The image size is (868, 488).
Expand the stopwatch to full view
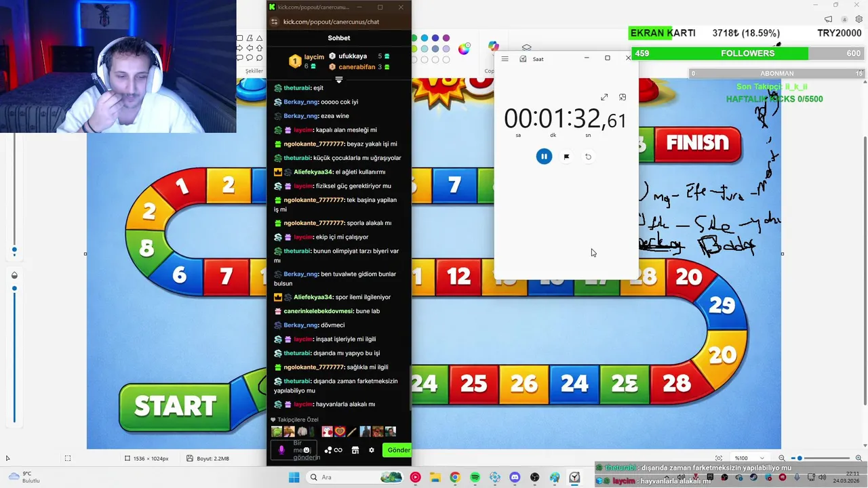pos(604,98)
